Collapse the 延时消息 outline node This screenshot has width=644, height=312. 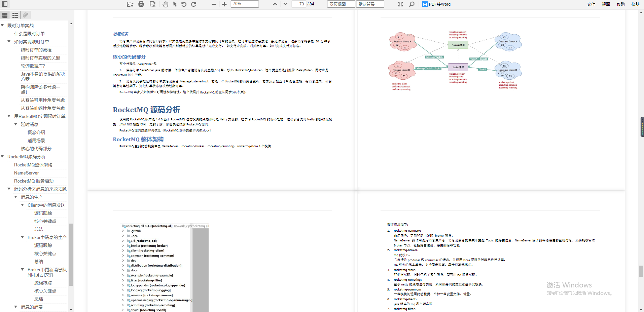click(16, 124)
